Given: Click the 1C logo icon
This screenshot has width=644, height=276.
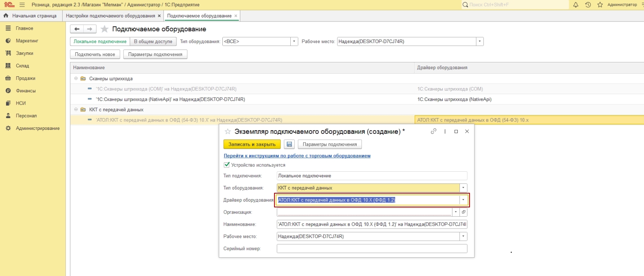Looking at the screenshot, I should [x=9, y=5].
